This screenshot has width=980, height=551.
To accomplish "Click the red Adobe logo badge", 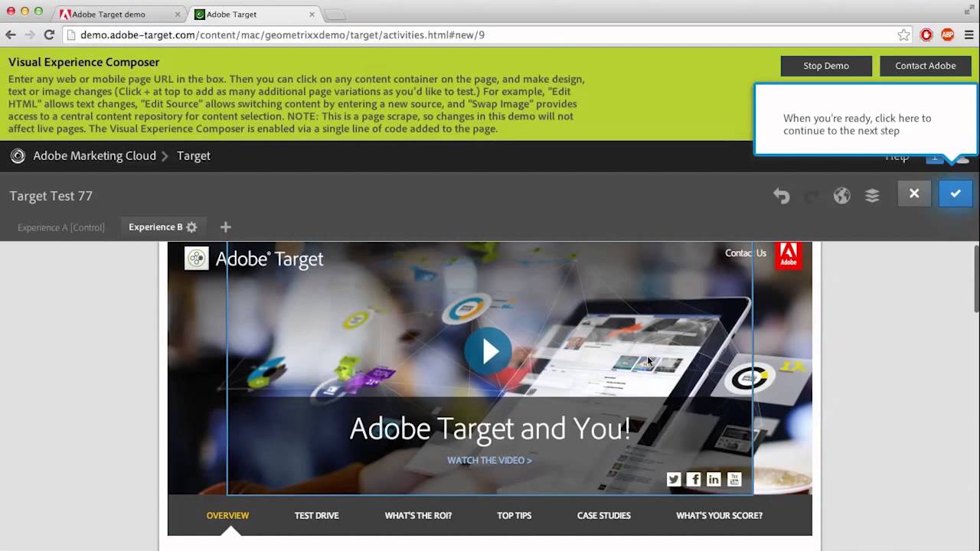I will click(x=789, y=256).
